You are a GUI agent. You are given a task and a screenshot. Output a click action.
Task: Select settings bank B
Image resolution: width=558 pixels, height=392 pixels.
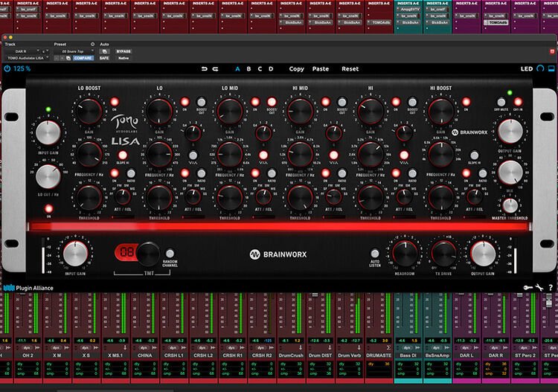(x=248, y=69)
